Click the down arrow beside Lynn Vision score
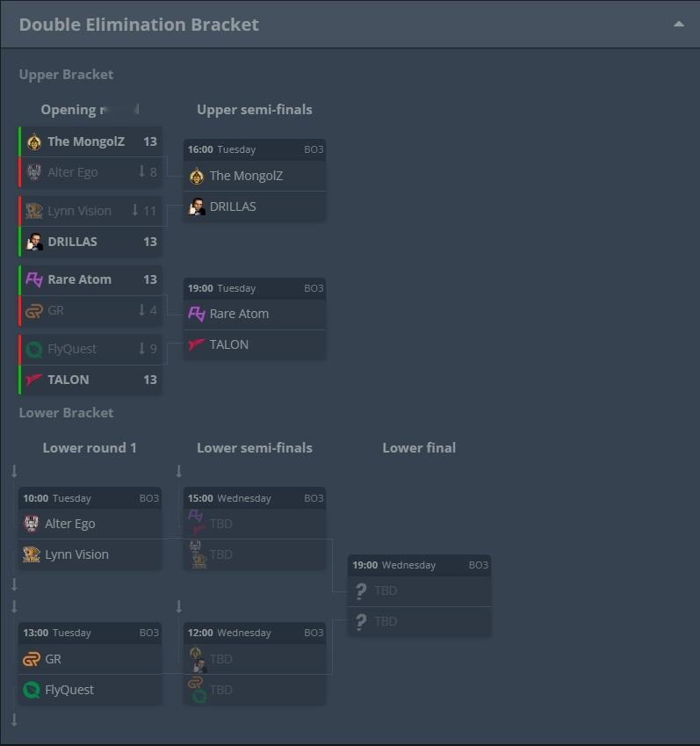 (x=134, y=210)
